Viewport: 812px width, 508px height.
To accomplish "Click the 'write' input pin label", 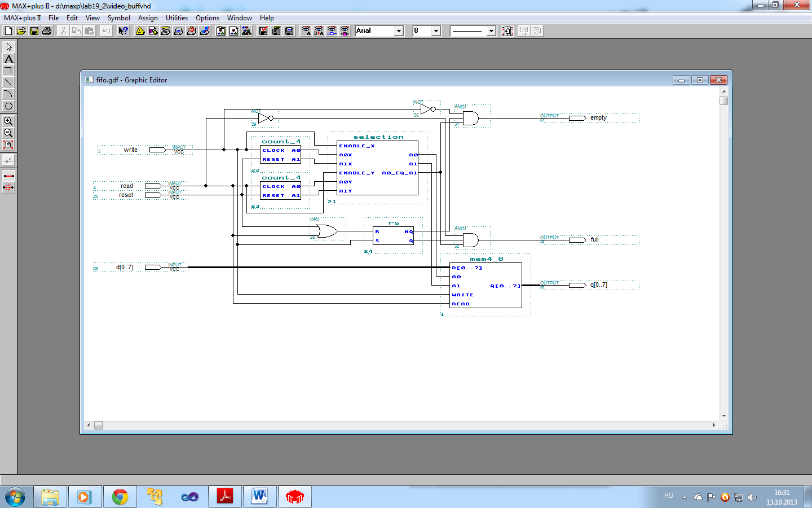I will point(131,150).
